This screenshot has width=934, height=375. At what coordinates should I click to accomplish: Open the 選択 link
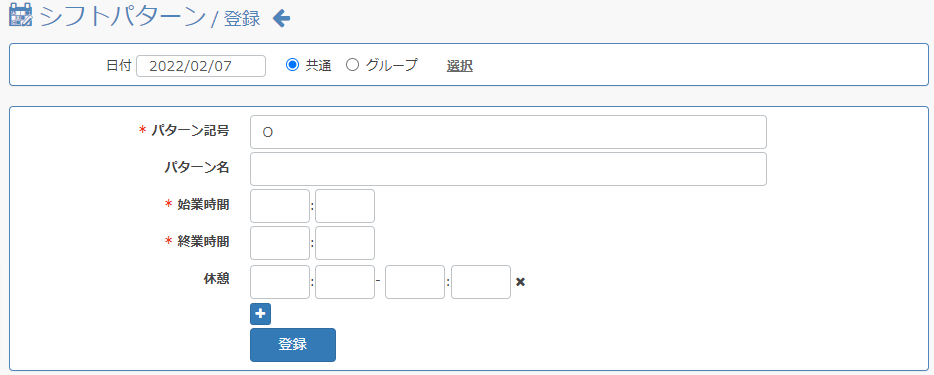(x=460, y=66)
